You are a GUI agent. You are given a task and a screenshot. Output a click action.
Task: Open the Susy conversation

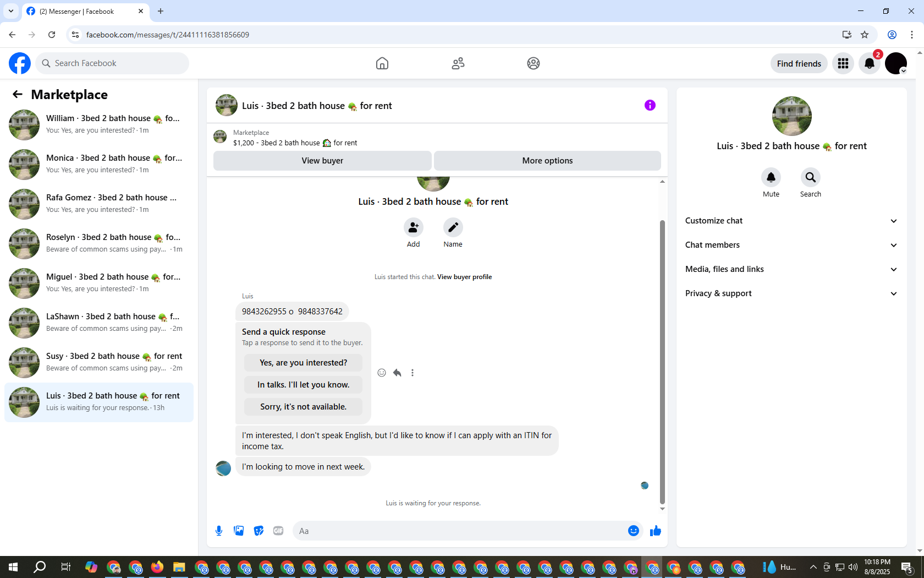[x=99, y=363]
